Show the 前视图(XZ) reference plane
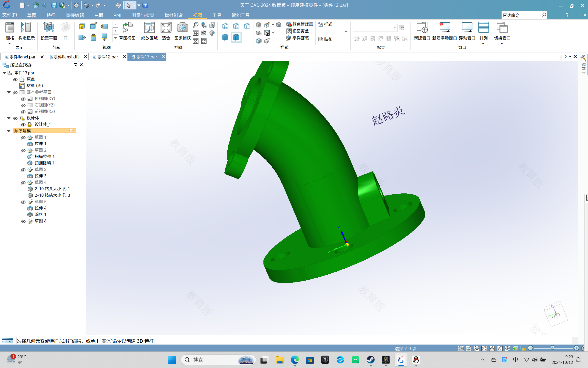This screenshot has height=368, width=588. coord(23,112)
